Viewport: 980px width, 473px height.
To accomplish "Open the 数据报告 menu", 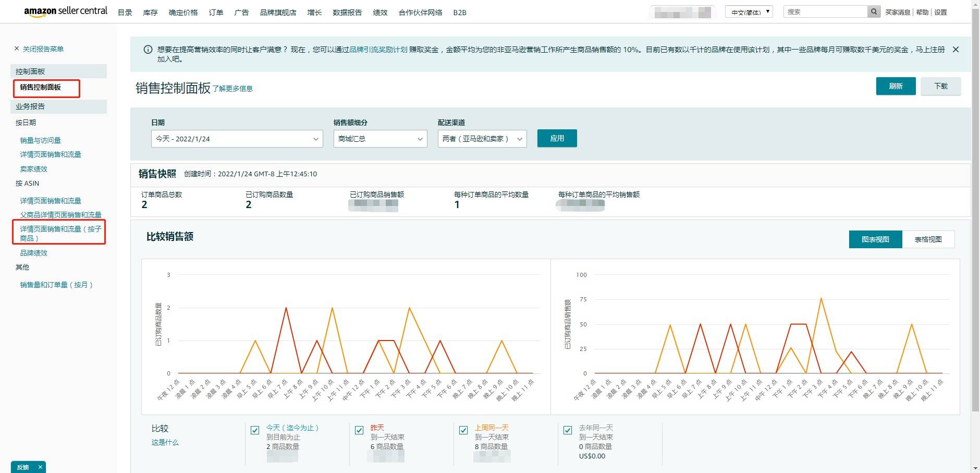I will click(347, 13).
